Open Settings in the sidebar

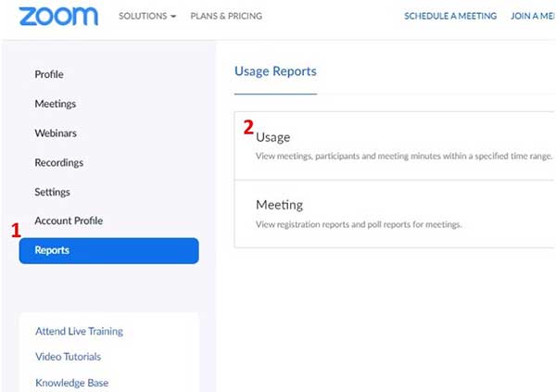[x=52, y=192]
